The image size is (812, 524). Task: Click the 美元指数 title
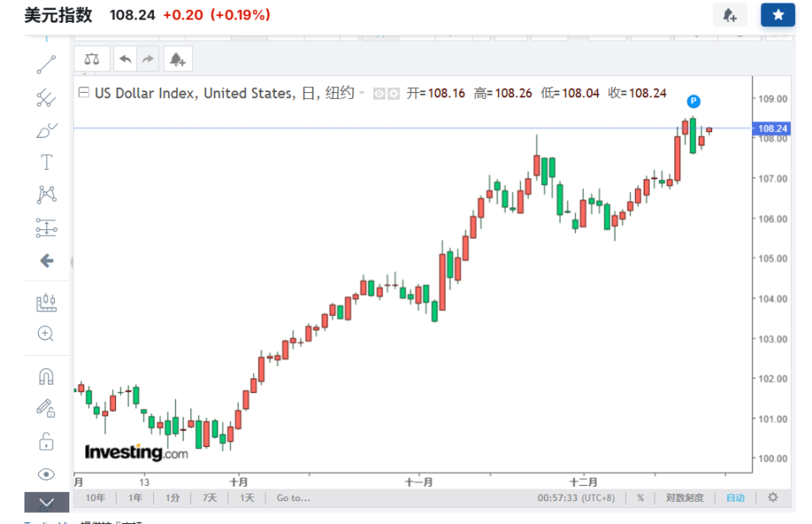tap(58, 15)
